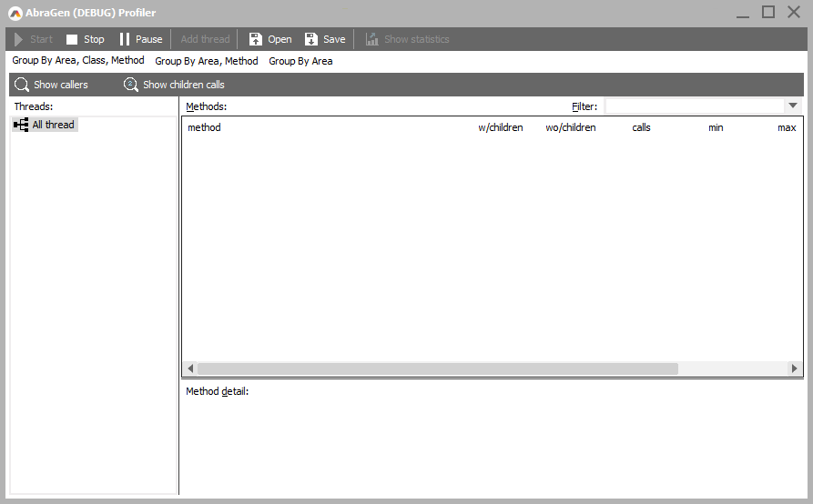This screenshot has width=813, height=504.
Task: Expand the Filter dropdown arrow
Action: click(792, 106)
